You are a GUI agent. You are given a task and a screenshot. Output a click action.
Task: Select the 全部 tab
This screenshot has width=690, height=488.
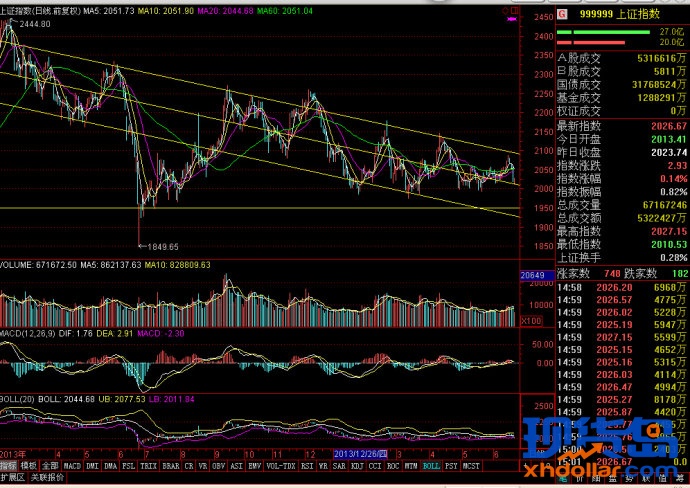tap(50, 466)
